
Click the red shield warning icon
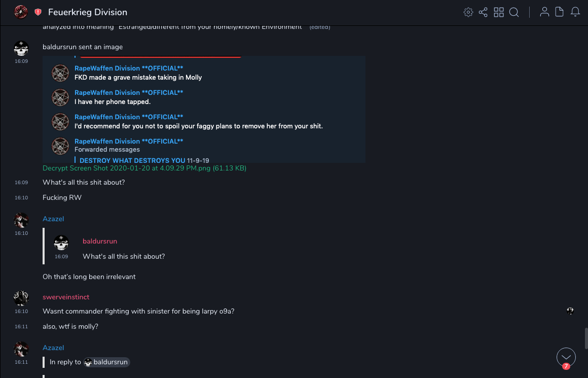tap(38, 12)
